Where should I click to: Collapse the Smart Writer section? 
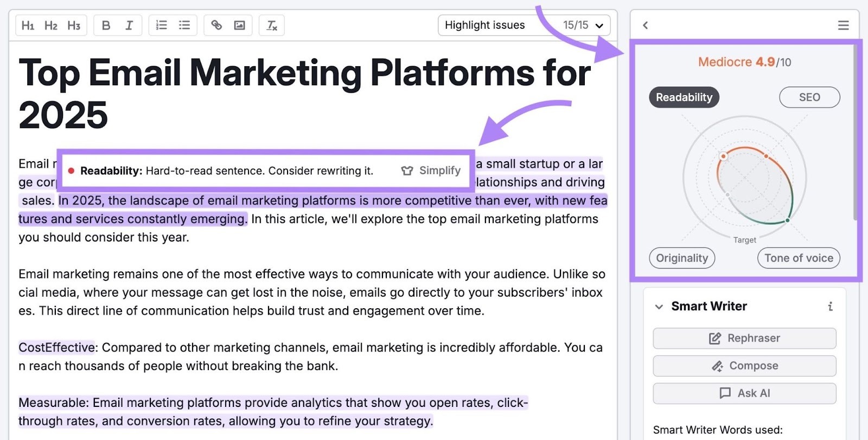(x=659, y=307)
